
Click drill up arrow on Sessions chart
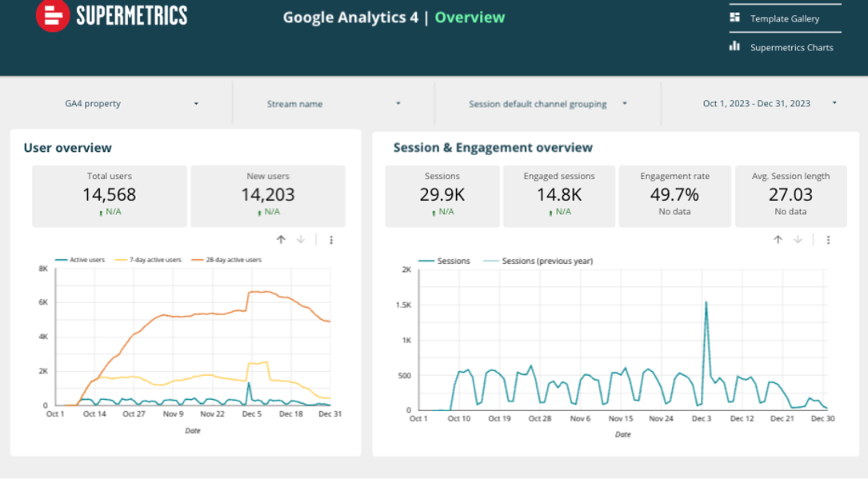click(778, 239)
